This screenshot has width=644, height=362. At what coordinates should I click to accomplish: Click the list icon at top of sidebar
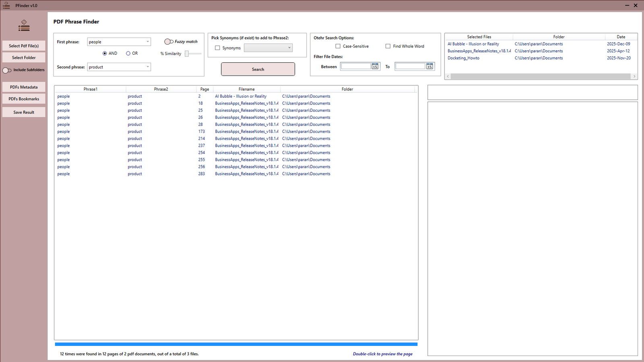(24, 25)
